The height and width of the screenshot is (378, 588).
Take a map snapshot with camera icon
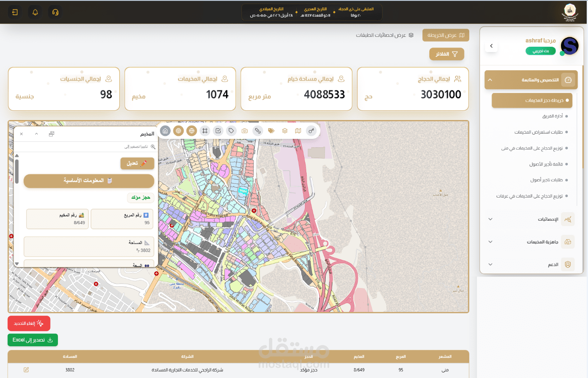[x=244, y=131]
